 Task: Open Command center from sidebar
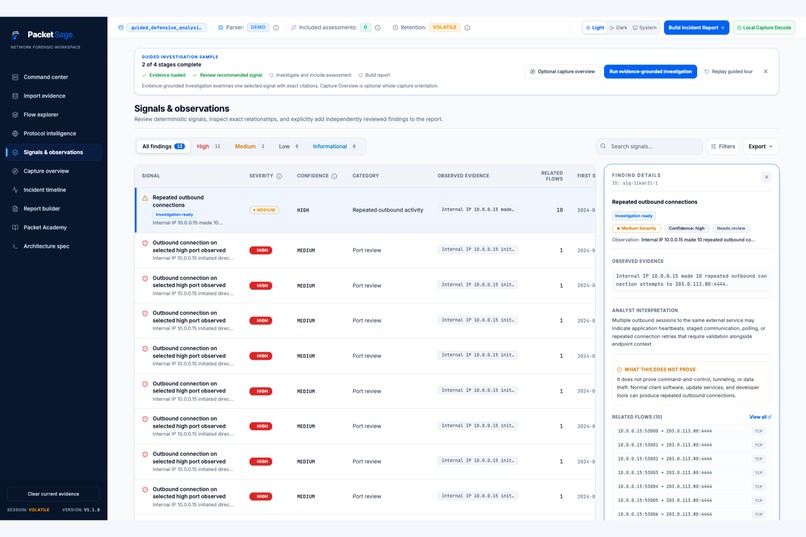53,77
